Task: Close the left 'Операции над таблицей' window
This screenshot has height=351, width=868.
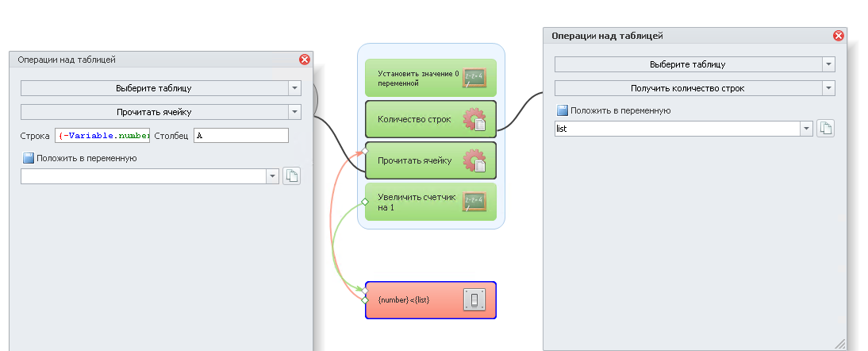Action: click(x=305, y=60)
